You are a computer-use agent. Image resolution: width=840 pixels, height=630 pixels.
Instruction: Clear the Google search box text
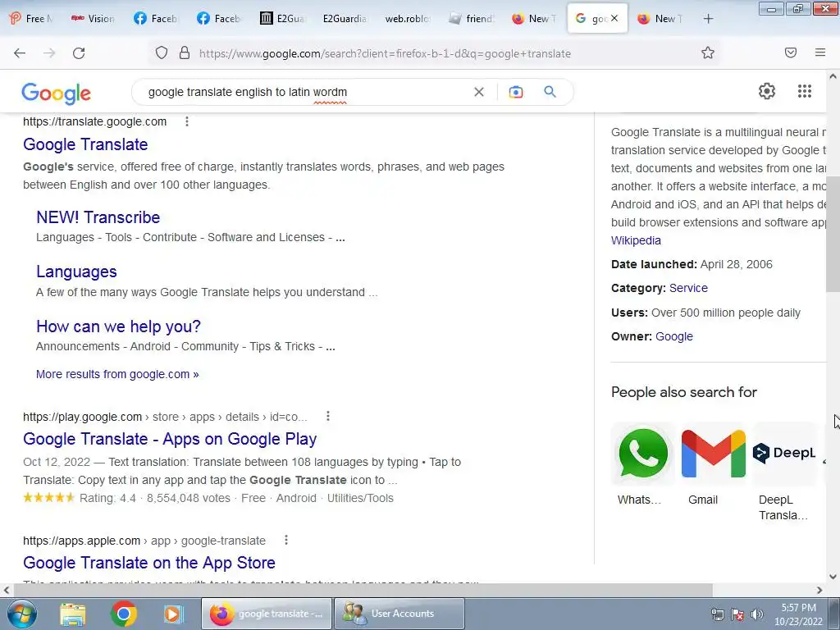[x=479, y=92]
